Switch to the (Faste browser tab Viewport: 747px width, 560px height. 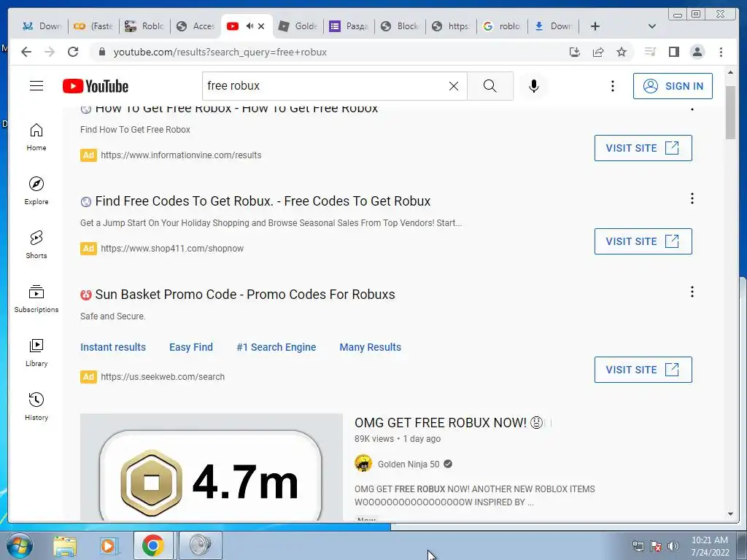click(93, 26)
